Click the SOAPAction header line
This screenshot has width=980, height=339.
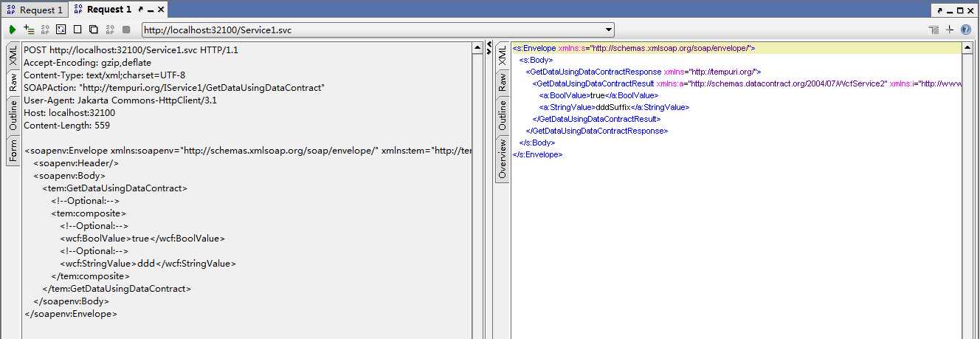pyautogui.click(x=174, y=87)
